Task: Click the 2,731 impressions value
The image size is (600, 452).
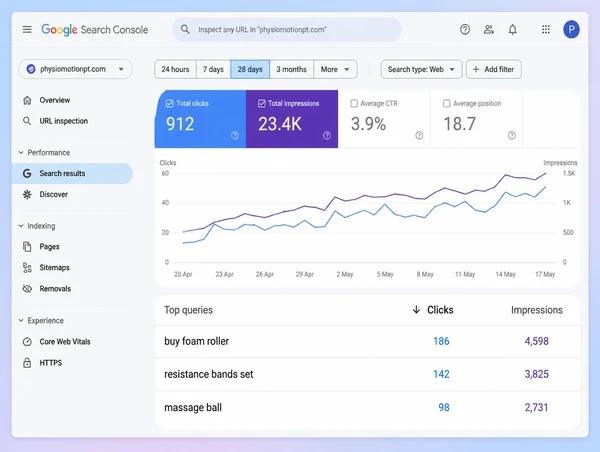Action: [x=536, y=407]
